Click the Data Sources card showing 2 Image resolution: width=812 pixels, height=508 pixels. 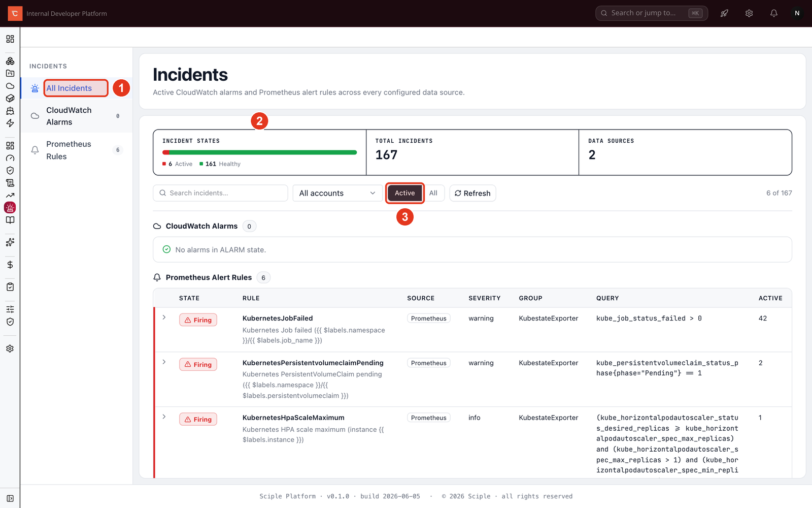click(x=685, y=152)
